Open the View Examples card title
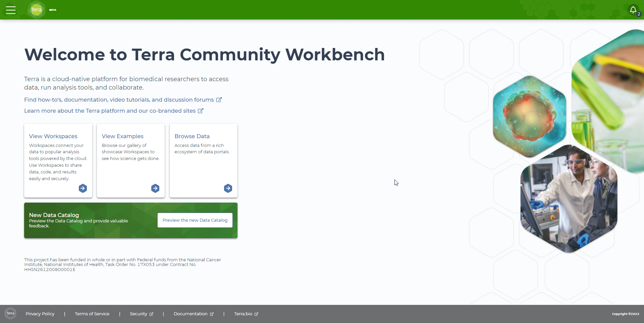644x323 pixels. [122, 136]
